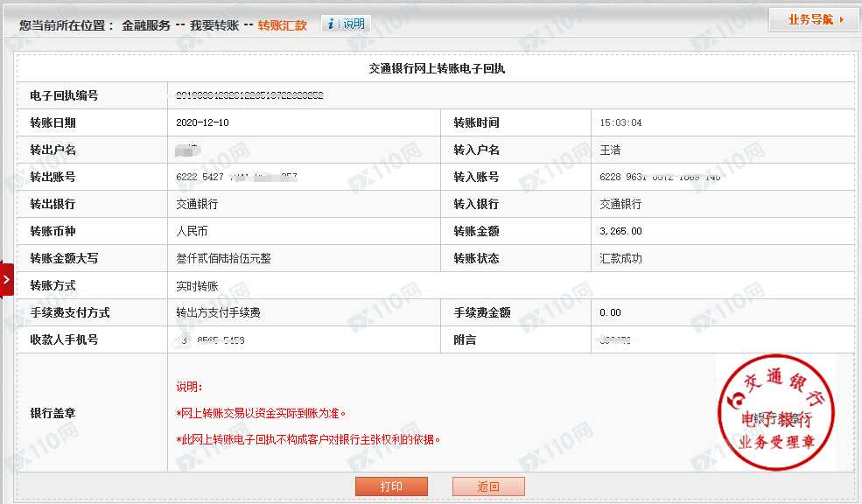This screenshot has height=504, width=862.
Task: Select note line *网上转账交易以资金实际到账为准
Action: click(x=261, y=413)
